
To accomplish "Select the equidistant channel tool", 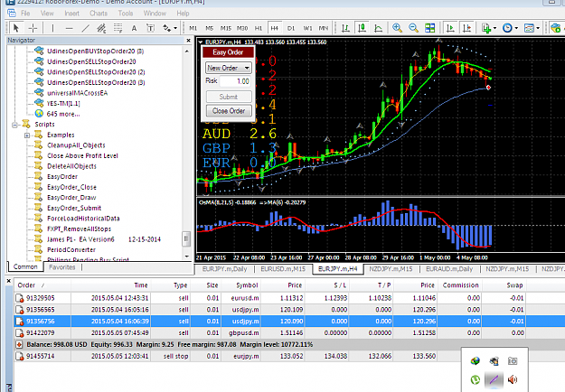I will [101, 28].
